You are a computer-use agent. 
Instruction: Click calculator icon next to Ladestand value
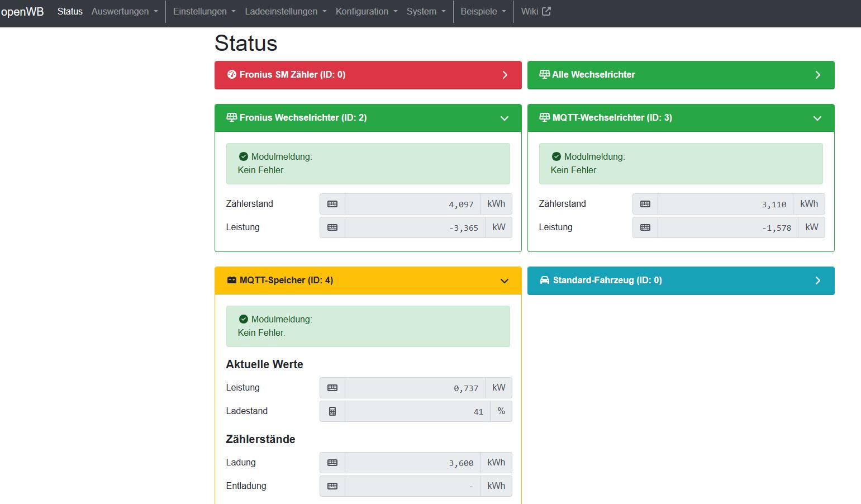332,411
